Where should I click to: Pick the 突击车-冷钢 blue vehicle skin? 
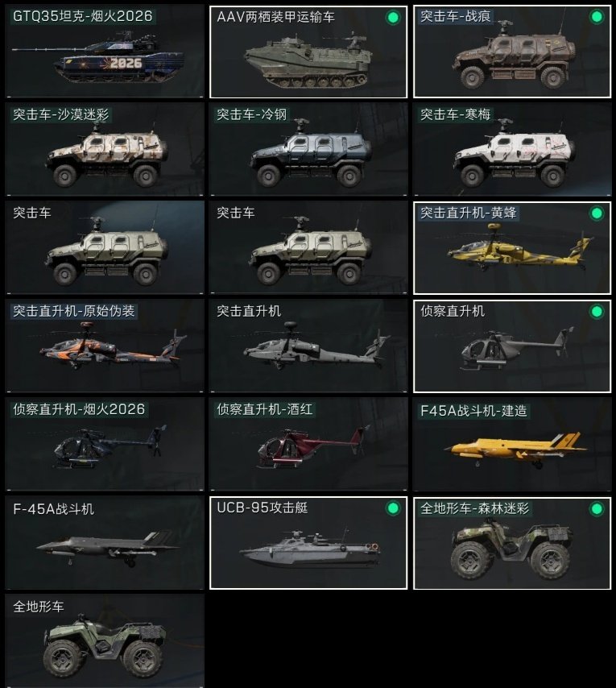pyautogui.click(x=308, y=150)
